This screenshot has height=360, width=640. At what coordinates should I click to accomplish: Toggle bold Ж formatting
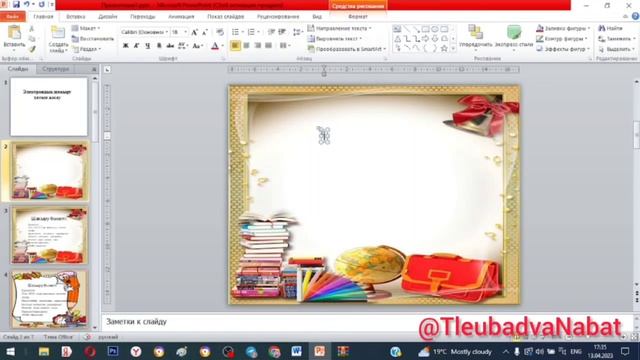pos(126,45)
